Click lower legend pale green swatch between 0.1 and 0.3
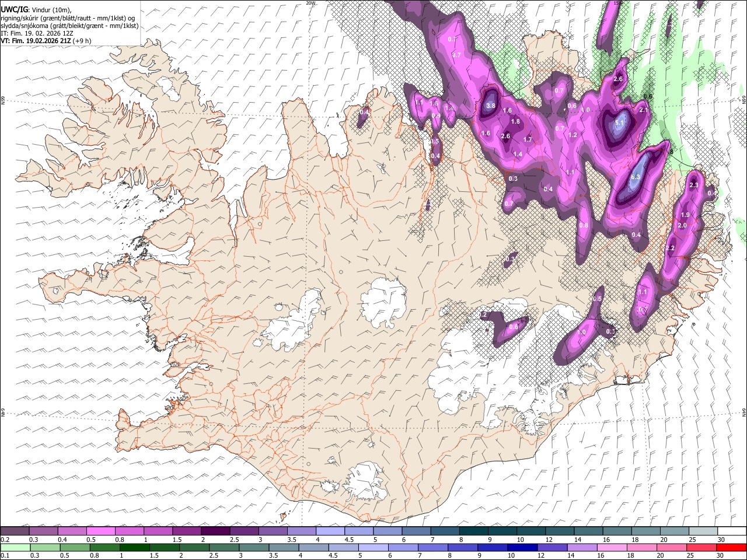The width and height of the screenshot is (747, 560). (x=15, y=547)
